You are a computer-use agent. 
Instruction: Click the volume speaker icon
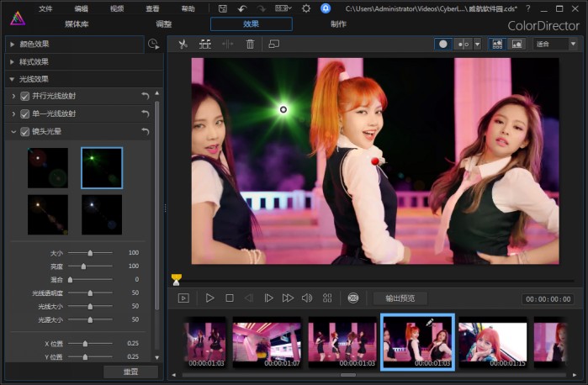tap(307, 298)
